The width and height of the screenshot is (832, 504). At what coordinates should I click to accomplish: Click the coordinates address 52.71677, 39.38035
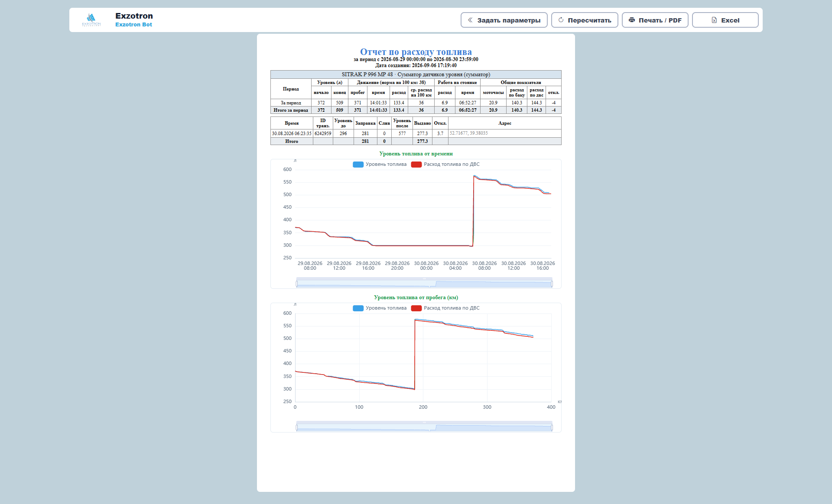(468, 133)
